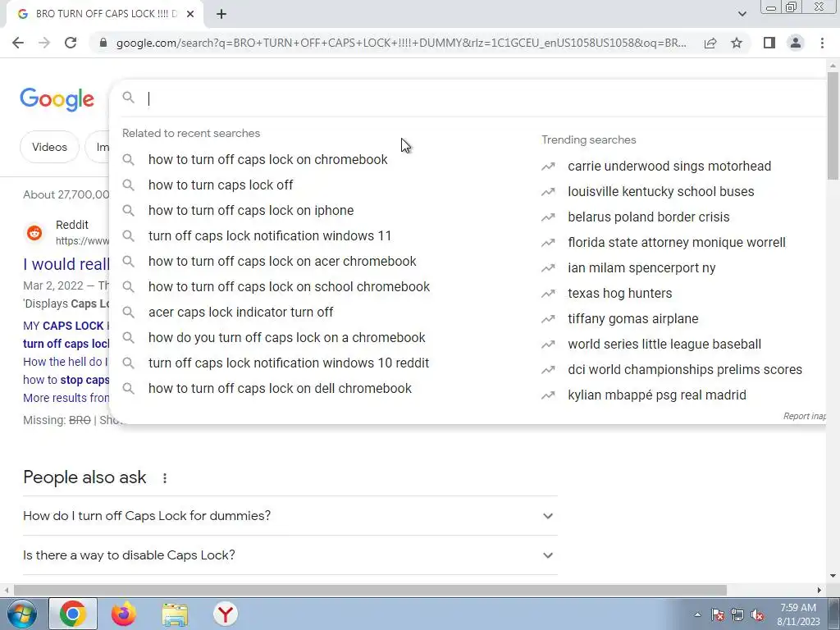Choose suggestion 'how to turn off caps lock on iphone'
This screenshot has width=840, height=630.
tap(251, 211)
